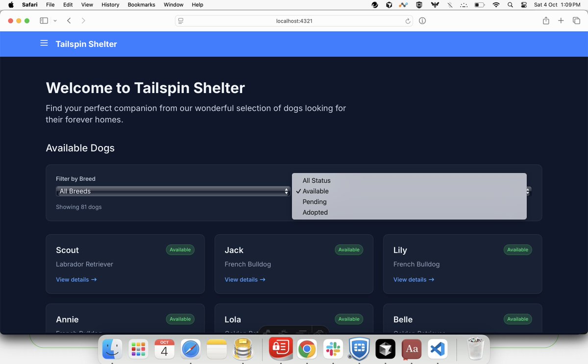Choose Adopted from the status list
This screenshot has height=364, width=588.
point(409,212)
